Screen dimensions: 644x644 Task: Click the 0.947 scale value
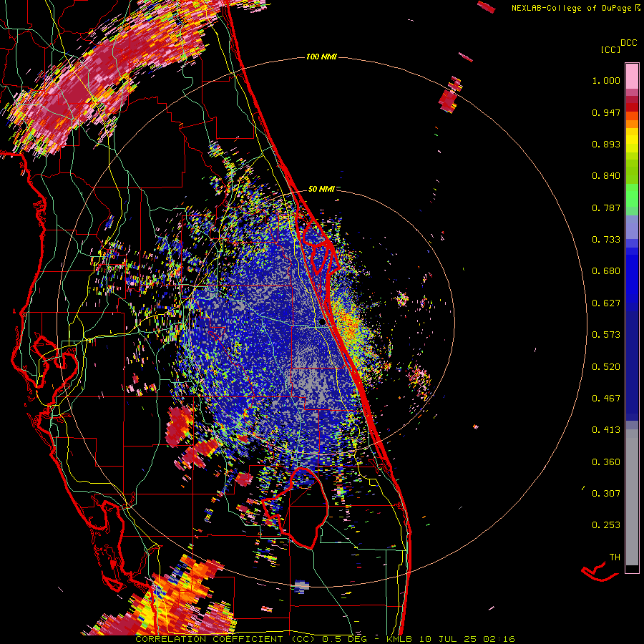tap(606, 112)
